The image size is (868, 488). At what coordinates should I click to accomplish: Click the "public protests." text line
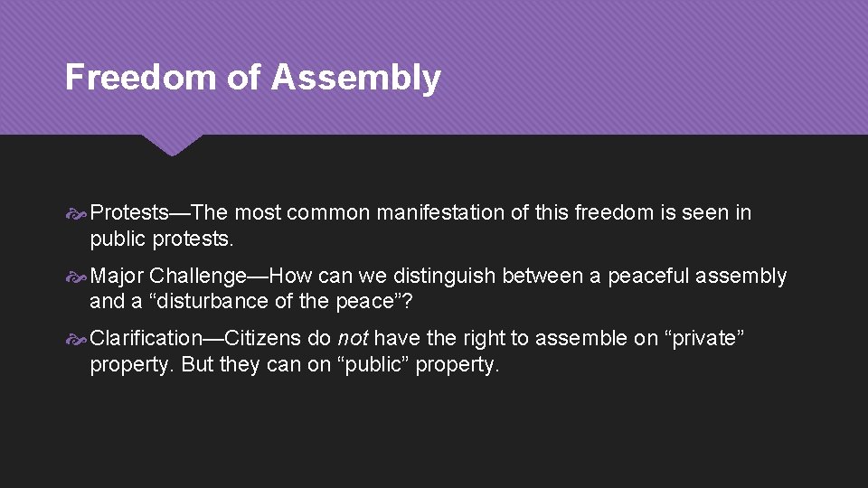pos(162,239)
